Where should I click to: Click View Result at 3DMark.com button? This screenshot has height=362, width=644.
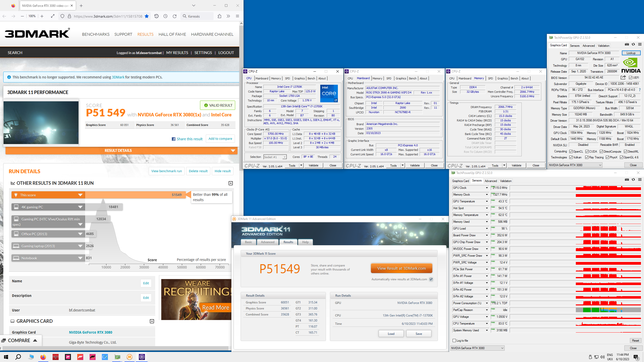[401, 268]
